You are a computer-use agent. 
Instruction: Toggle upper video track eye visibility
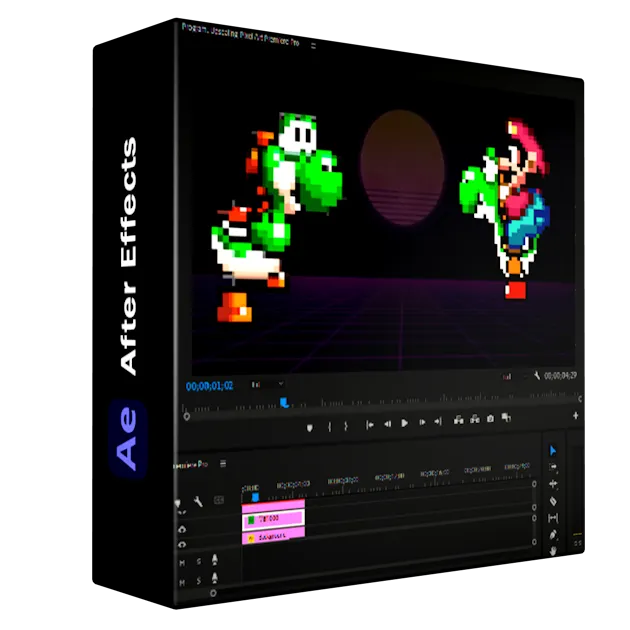tap(182, 530)
